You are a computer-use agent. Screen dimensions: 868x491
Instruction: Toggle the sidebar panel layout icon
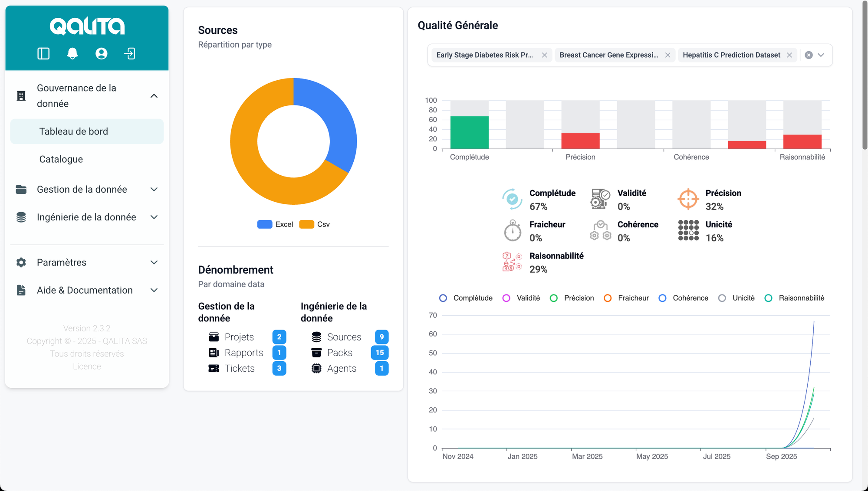pos(43,53)
